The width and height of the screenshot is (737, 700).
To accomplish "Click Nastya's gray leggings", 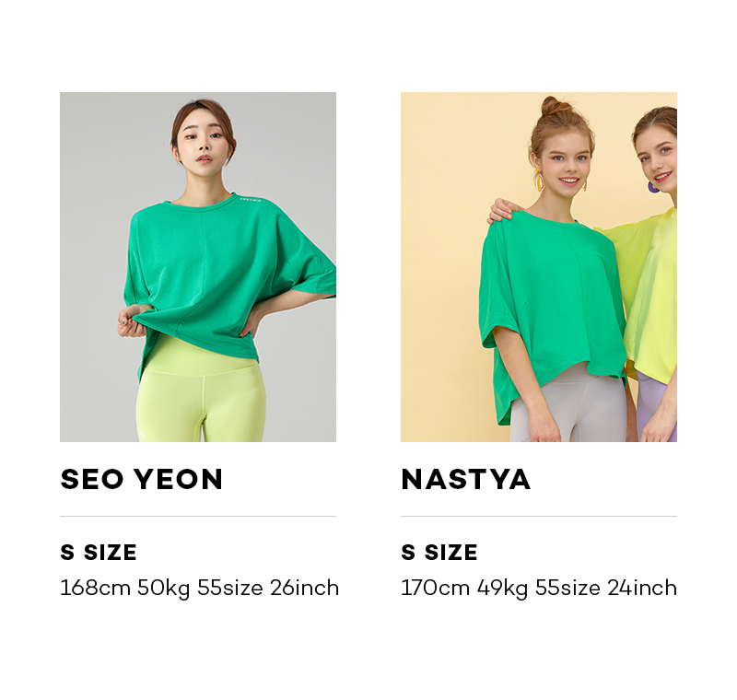I will pyautogui.click(x=568, y=406).
